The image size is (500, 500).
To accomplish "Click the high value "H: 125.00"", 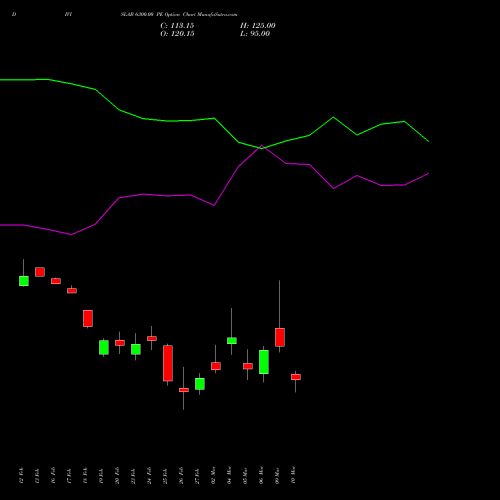I will 257,26.
